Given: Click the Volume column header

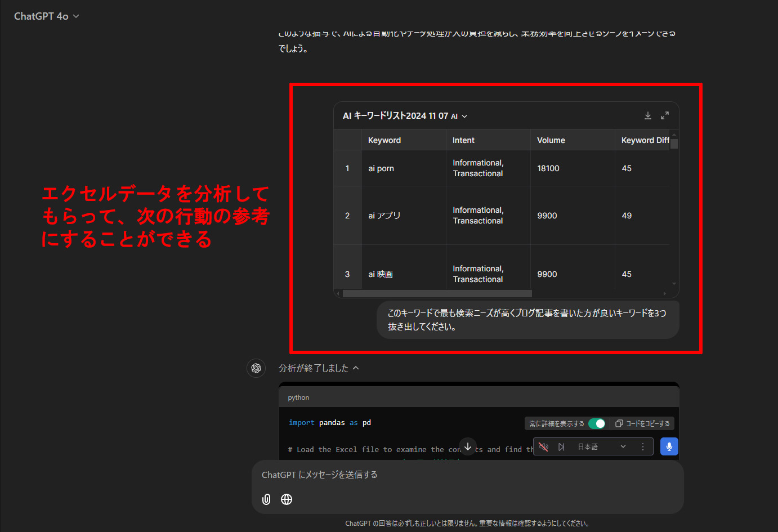Looking at the screenshot, I should coord(551,140).
